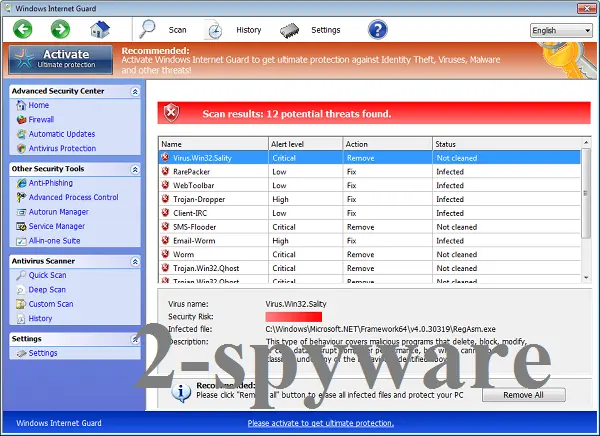The height and width of the screenshot is (436, 600).
Task: Select the Worm threat row
Action: [x=370, y=255]
